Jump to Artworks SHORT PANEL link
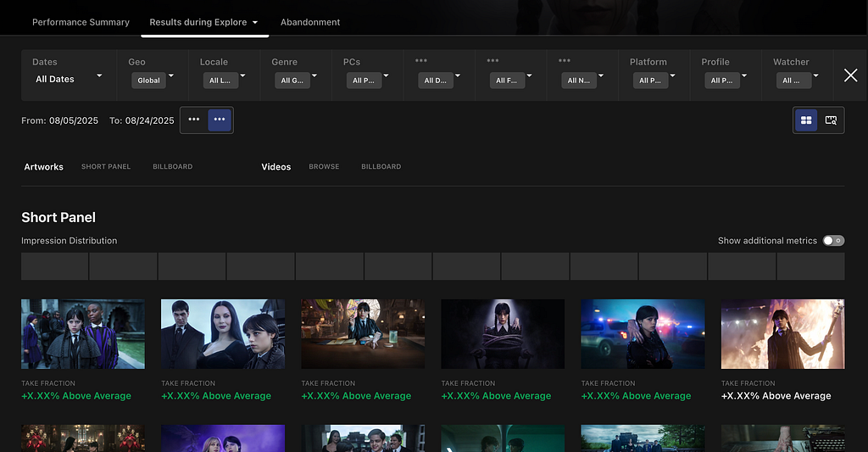 pyautogui.click(x=106, y=167)
